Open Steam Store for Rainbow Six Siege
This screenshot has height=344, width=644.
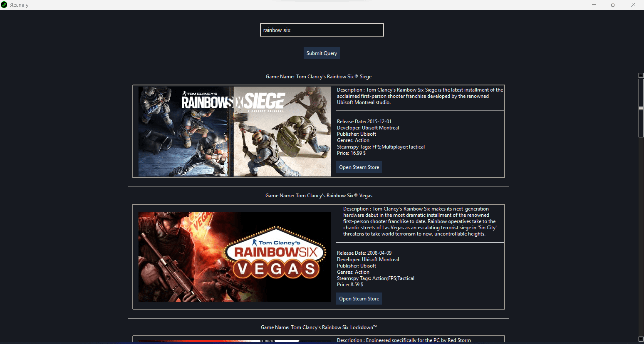(x=359, y=167)
